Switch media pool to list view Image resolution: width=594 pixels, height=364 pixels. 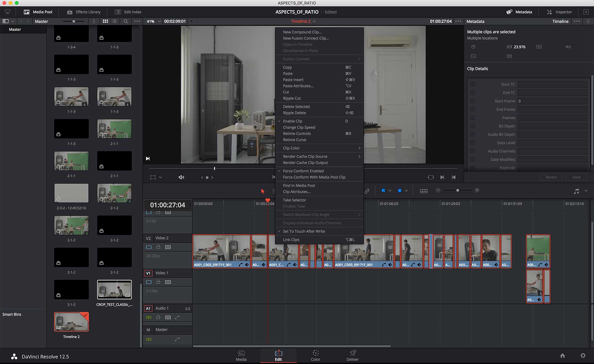pos(114,21)
